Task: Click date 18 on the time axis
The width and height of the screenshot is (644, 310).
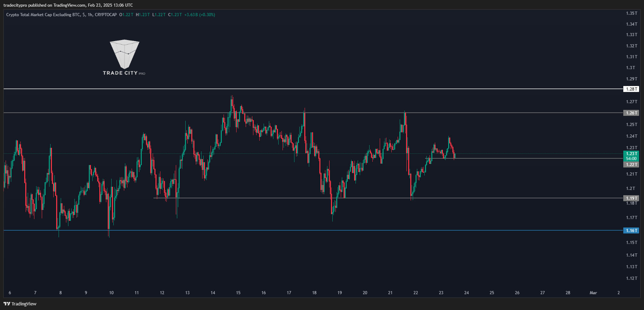Action: pyautogui.click(x=314, y=293)
